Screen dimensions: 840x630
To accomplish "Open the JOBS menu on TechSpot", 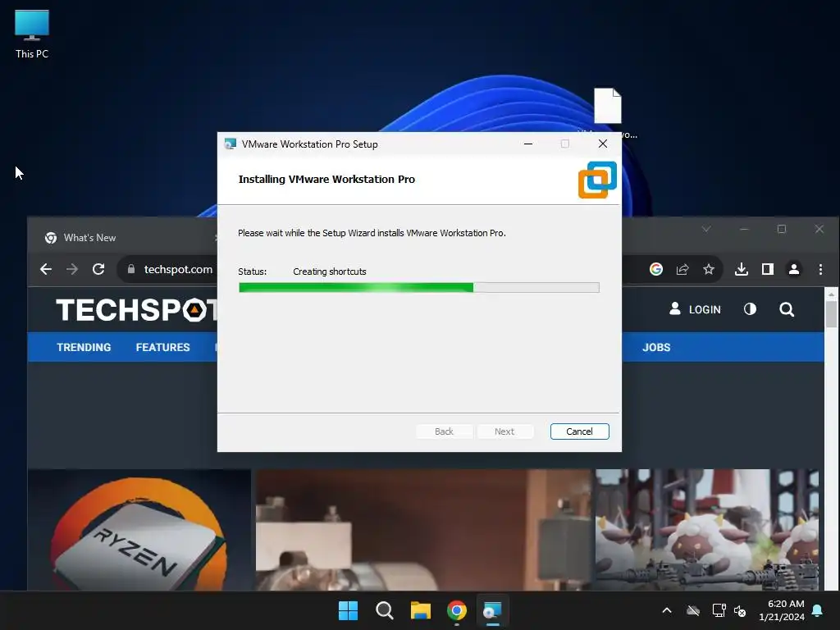I will [x=656, y=347].
